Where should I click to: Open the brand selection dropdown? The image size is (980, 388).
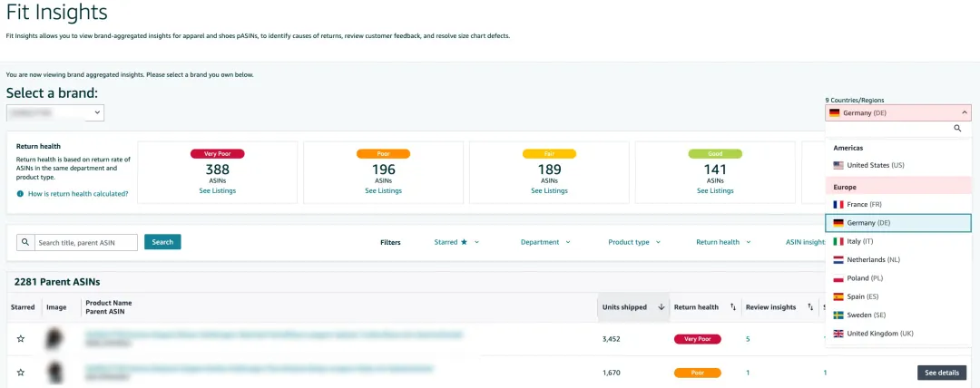coord(55,113)
